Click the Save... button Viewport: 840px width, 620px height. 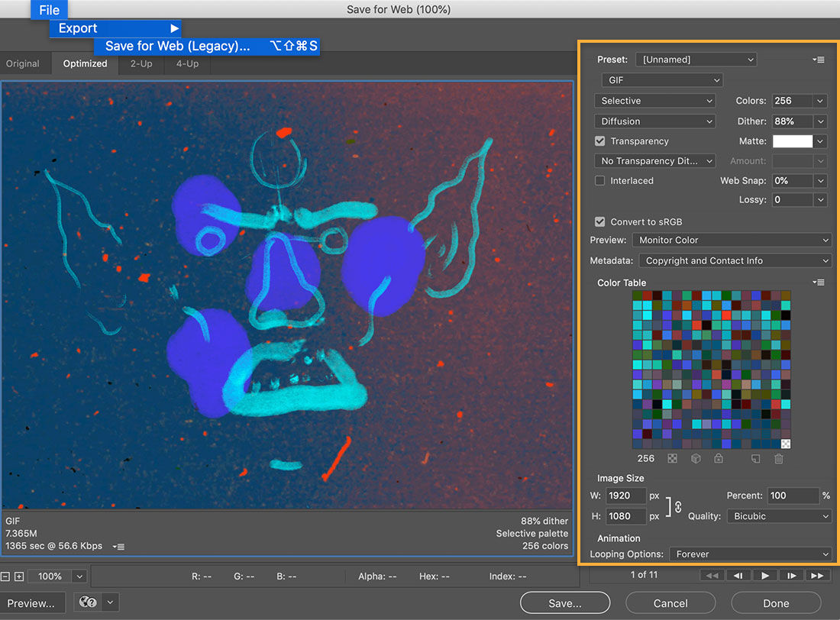[x=565, y=603]
